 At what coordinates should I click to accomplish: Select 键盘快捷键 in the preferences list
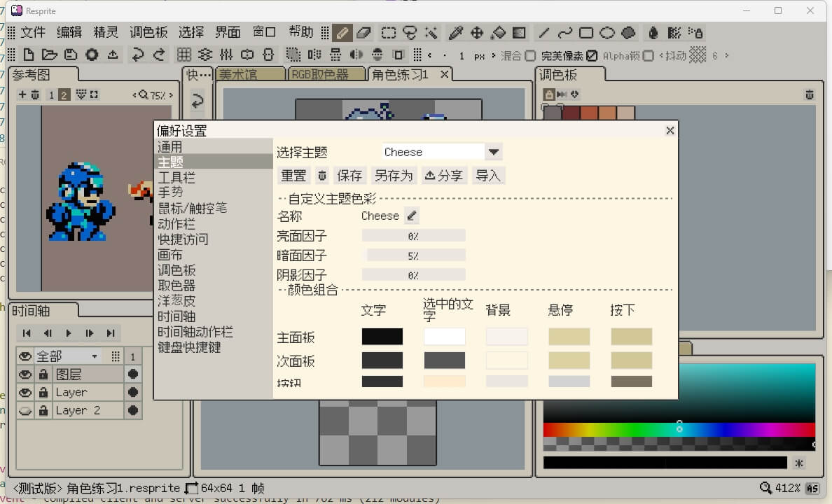(189, 347)
